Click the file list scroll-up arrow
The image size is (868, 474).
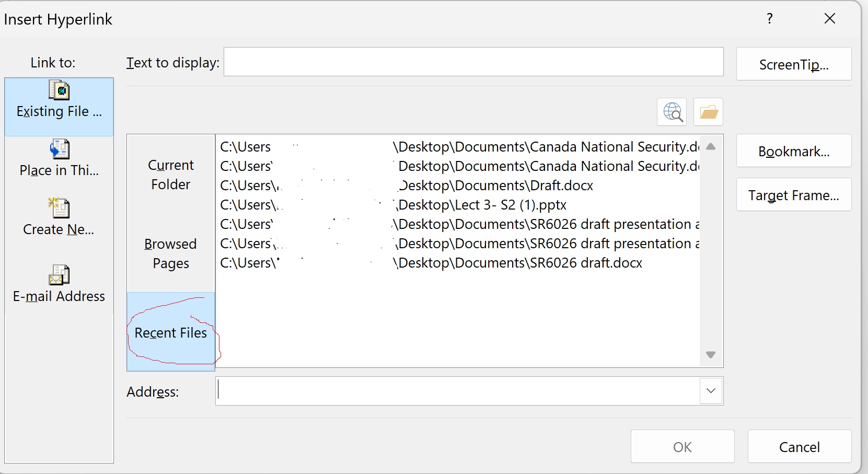point(711,146)
